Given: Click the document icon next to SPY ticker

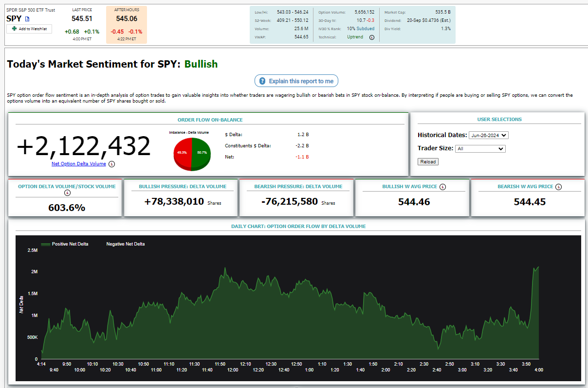Looking at the screenshot, I should (27, 19).
